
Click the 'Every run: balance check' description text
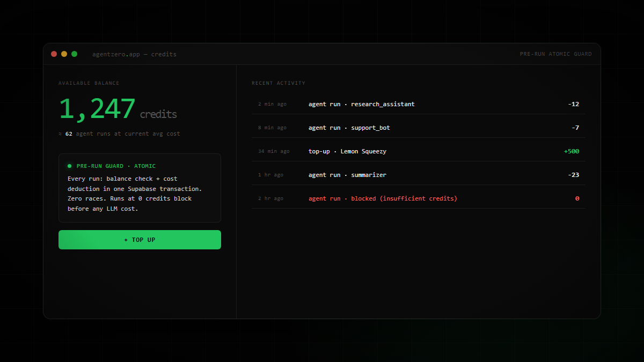click(135, 194)
